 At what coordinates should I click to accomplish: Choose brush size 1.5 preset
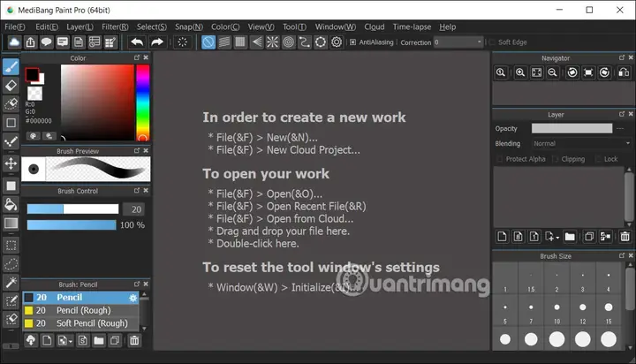[x=531, y=280]
